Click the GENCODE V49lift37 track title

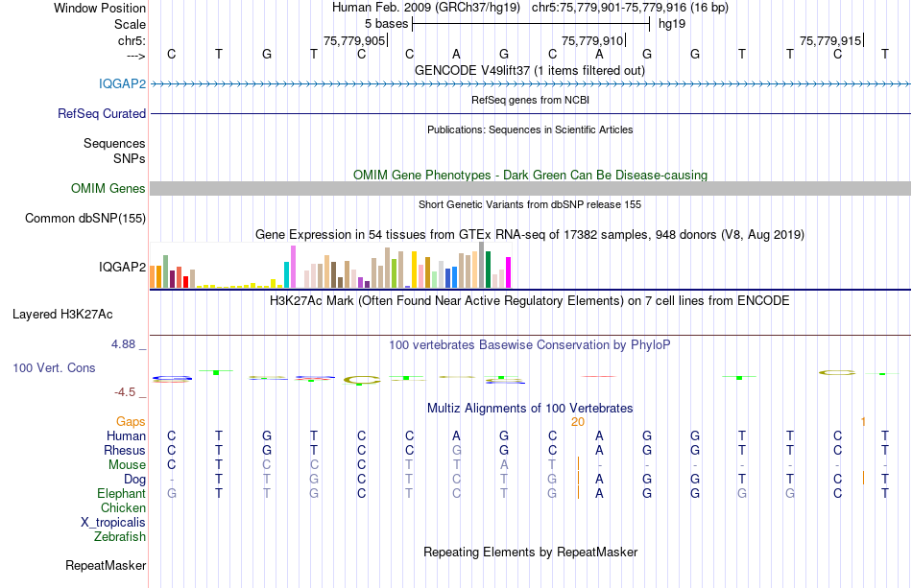click(529, 70)
